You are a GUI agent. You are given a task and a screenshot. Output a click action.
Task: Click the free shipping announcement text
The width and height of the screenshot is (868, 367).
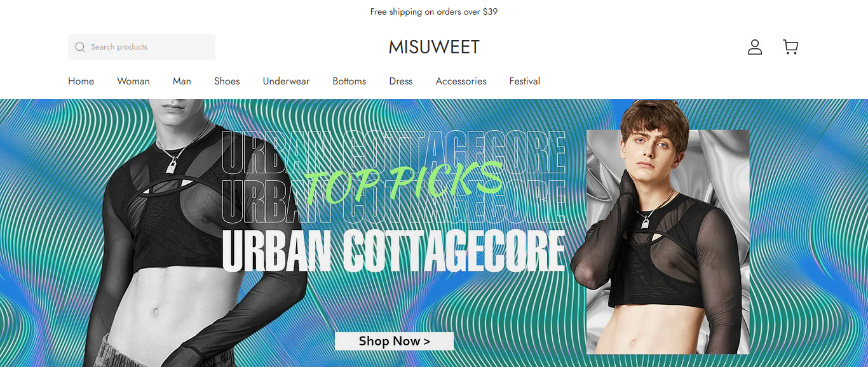pyautogui.click(x=434, y=11)
